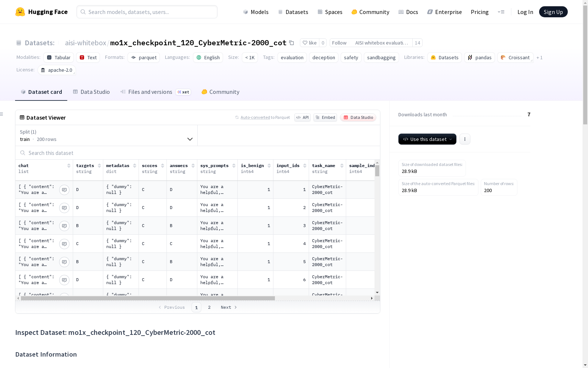Expand the Split selector showing train 200 rows

click(x=106, y=135)
